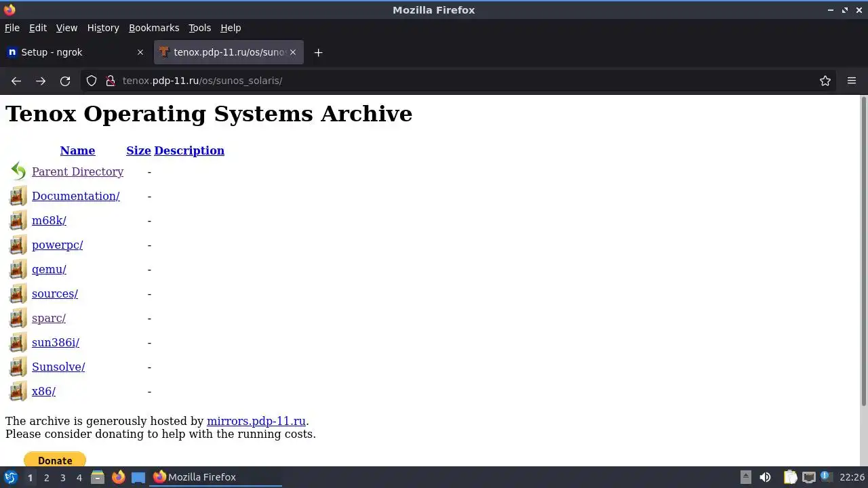This screenshot has height=488, width=868.
Task: Click the folder icon beside sparc/
Action: [18, 318]
